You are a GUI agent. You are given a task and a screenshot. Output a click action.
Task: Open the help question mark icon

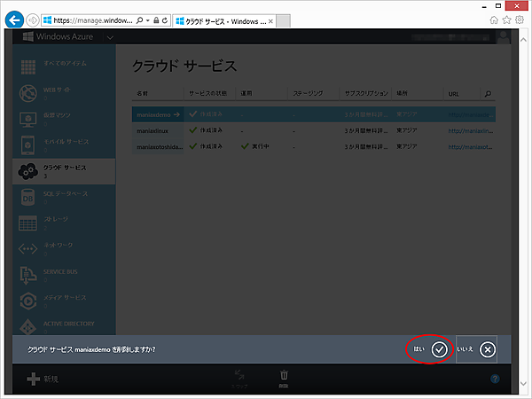pyautogui.click(x=494, y=379)
